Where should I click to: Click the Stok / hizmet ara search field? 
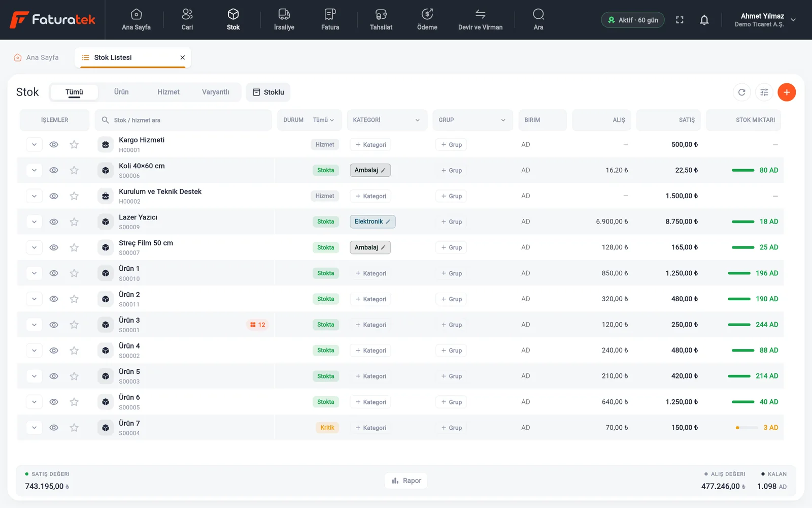point(183,120)
